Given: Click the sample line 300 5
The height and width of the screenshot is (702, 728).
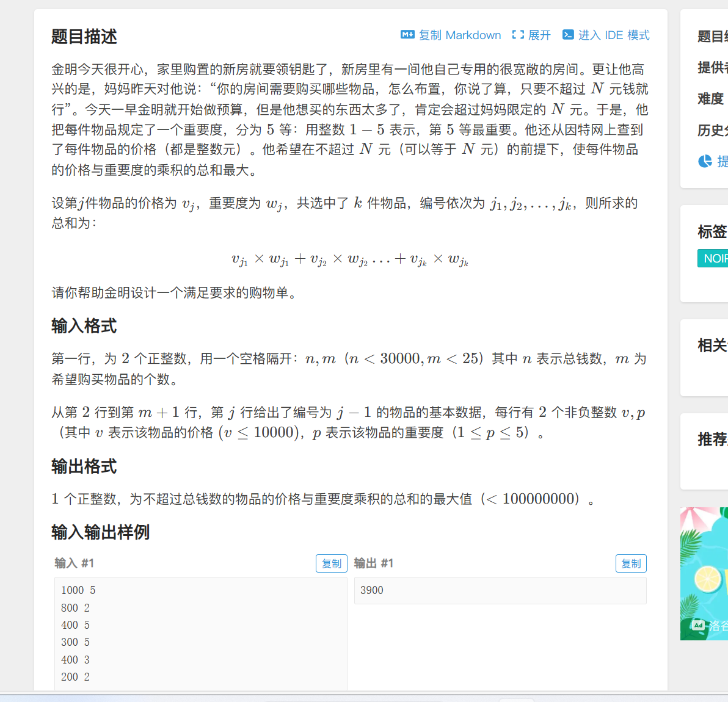Looking at the screenshot, I should pyautogui.click(x=75, y=642).
